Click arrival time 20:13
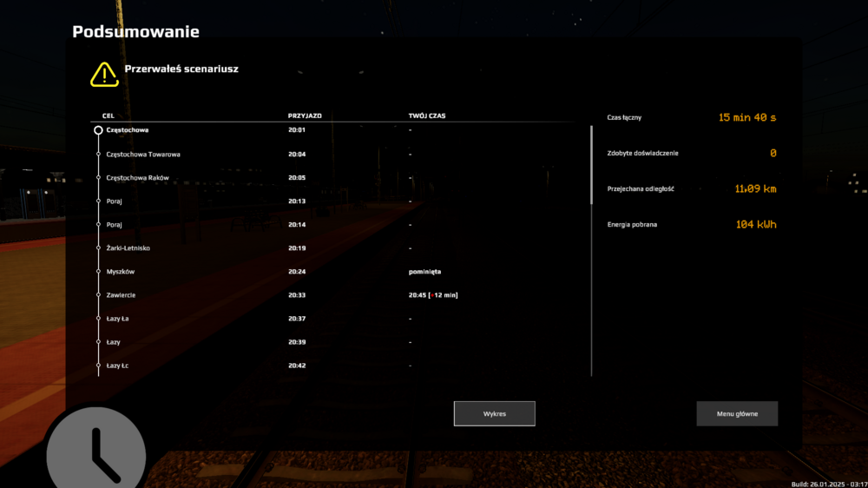This screenshot has height=488, width=868. pos(297,201)
